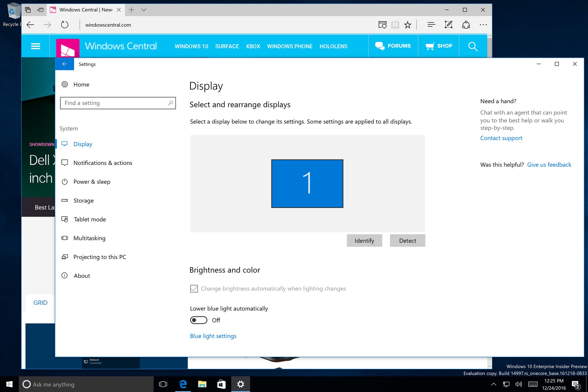588x392 pixels.
Task: Click the Edge Share icon
Action: [466, 25]
